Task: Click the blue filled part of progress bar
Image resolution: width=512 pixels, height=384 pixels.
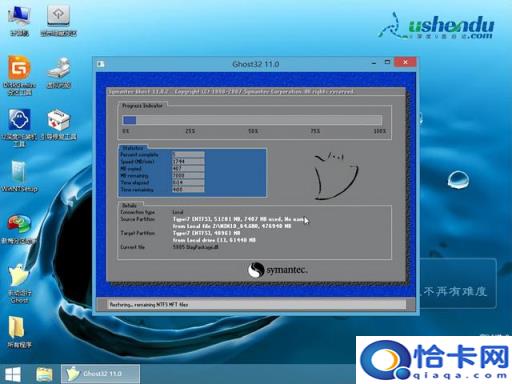Action: pos(129,120)
